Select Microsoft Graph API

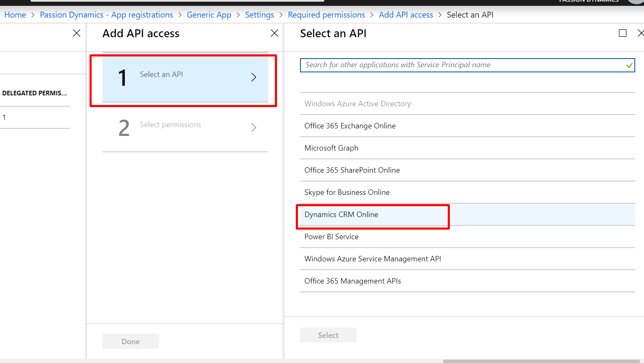pos(331,148)
